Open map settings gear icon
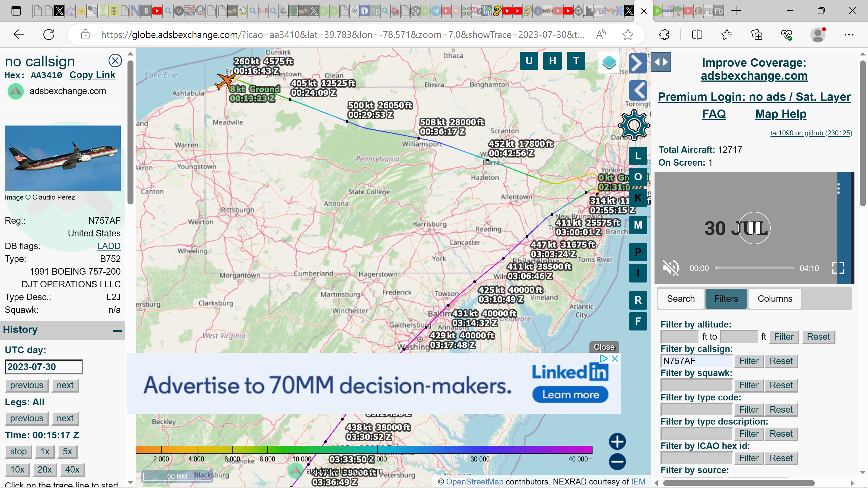This screenshot has height=488, width=868. pyautogui.click(x=634, y=125)
